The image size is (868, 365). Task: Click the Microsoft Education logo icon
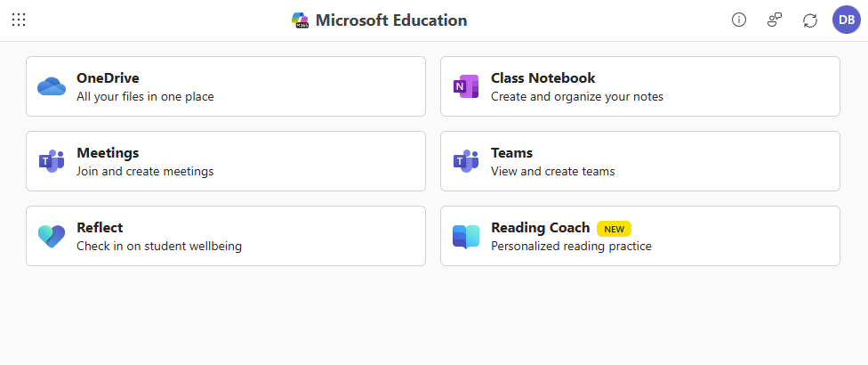[301, 20]
